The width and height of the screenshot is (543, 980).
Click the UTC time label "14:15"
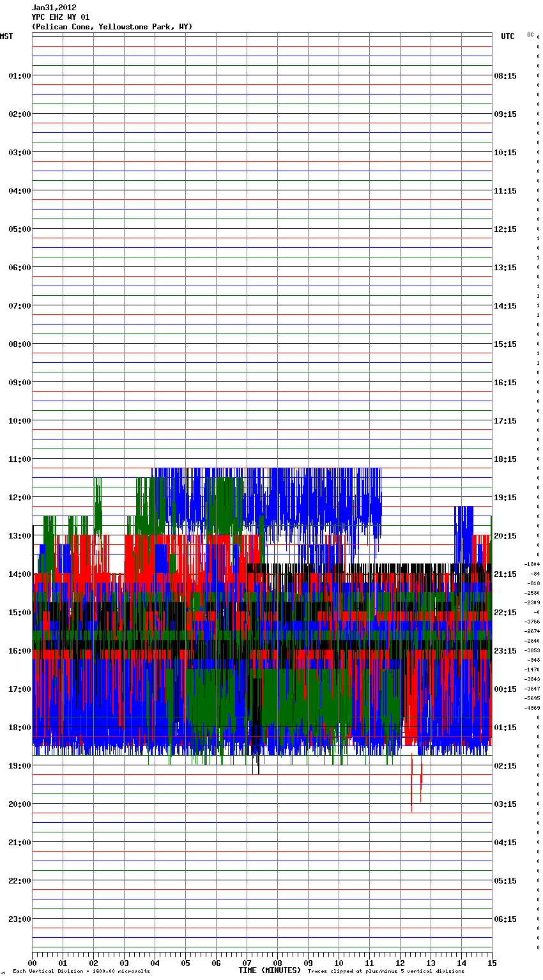tap(505, 306)
